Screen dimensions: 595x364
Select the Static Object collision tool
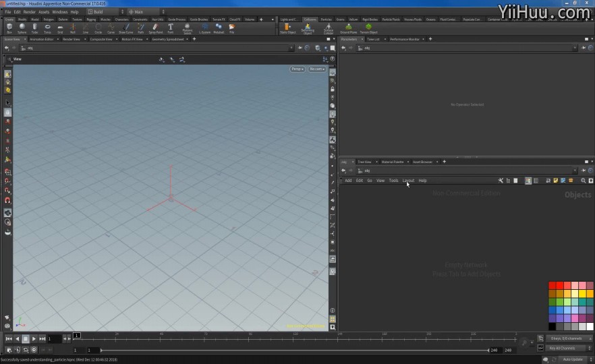point(287,28)
